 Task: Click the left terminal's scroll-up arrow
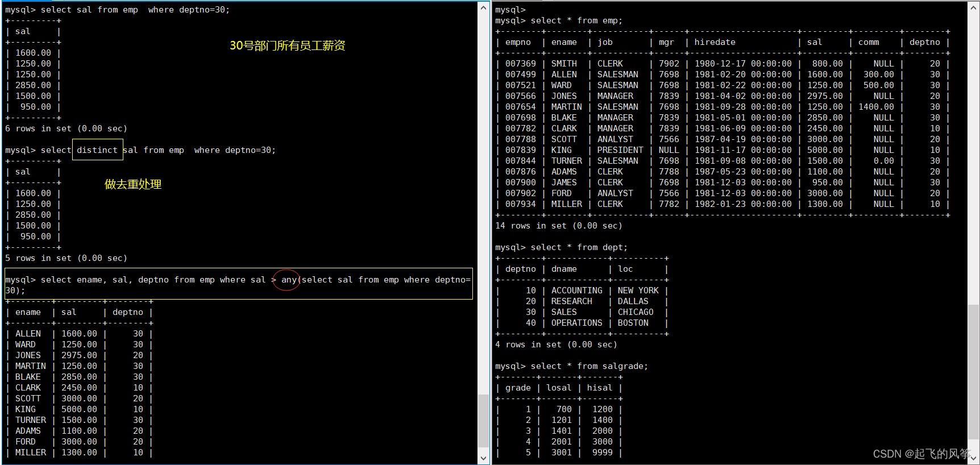[x=483, y=7]
